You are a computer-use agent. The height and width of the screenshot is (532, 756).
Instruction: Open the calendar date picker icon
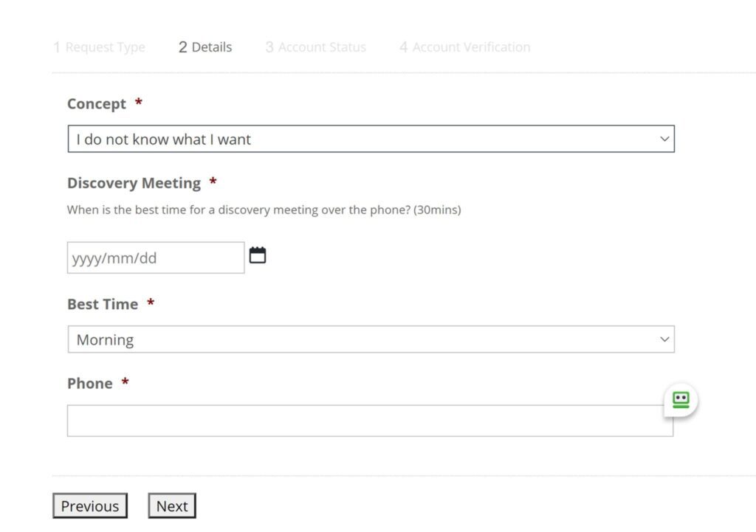coord(257,256)
